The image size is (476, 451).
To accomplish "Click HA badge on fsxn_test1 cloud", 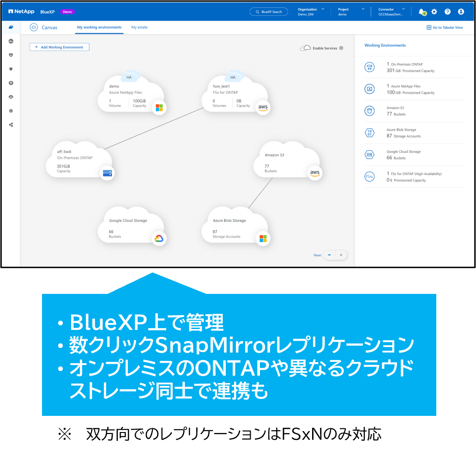I will (233, 77).
